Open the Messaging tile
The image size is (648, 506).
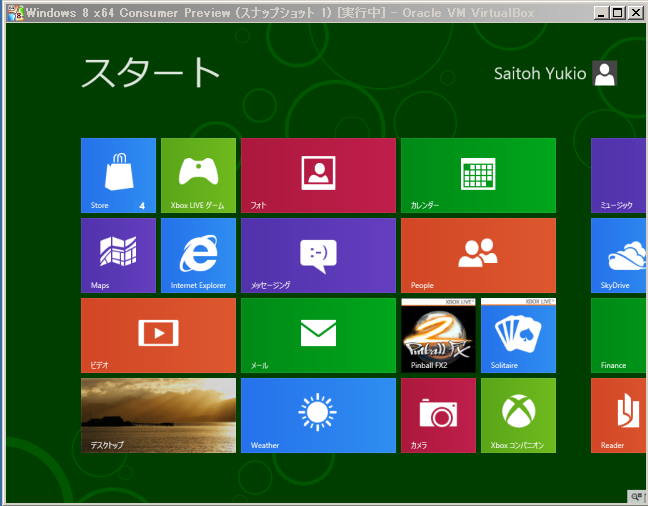tap(318, 255)
